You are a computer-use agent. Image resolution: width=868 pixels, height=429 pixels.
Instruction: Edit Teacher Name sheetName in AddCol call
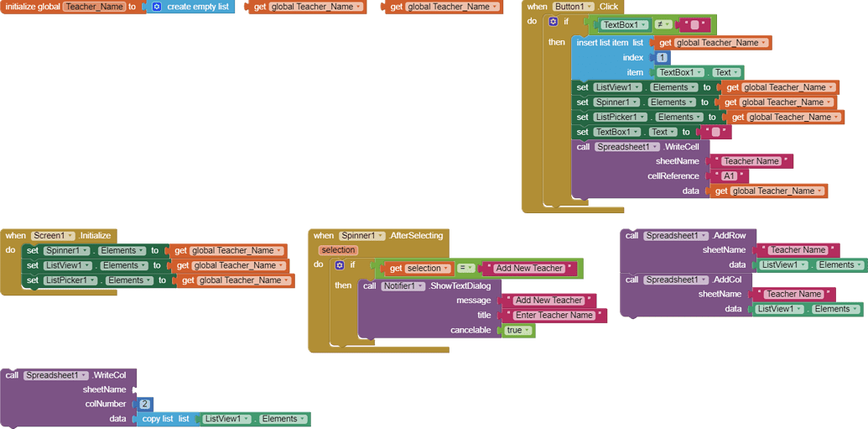tap(794, 295)
